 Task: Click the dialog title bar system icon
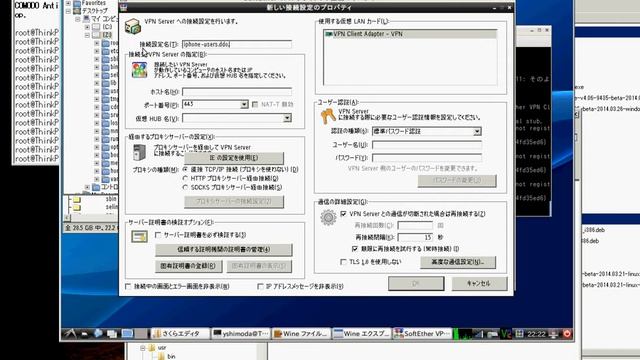(x=124, y=7)
